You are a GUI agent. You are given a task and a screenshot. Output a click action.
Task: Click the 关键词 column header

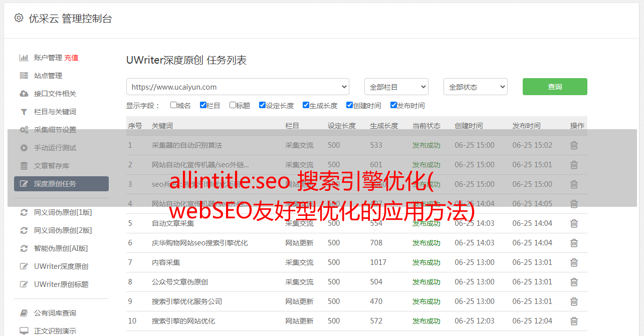[x=162, y=126]
